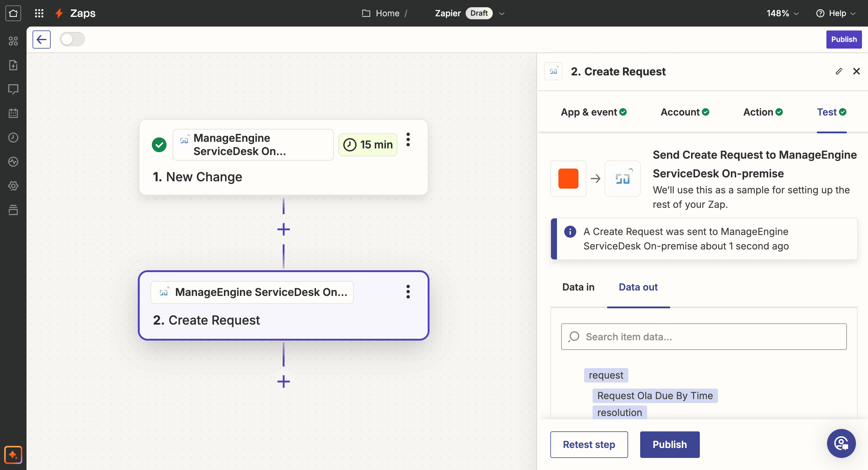Open the sidebar settings gear icon
Image resolution: width=868 pixels, height=470 pixels.
click(13, 186)
